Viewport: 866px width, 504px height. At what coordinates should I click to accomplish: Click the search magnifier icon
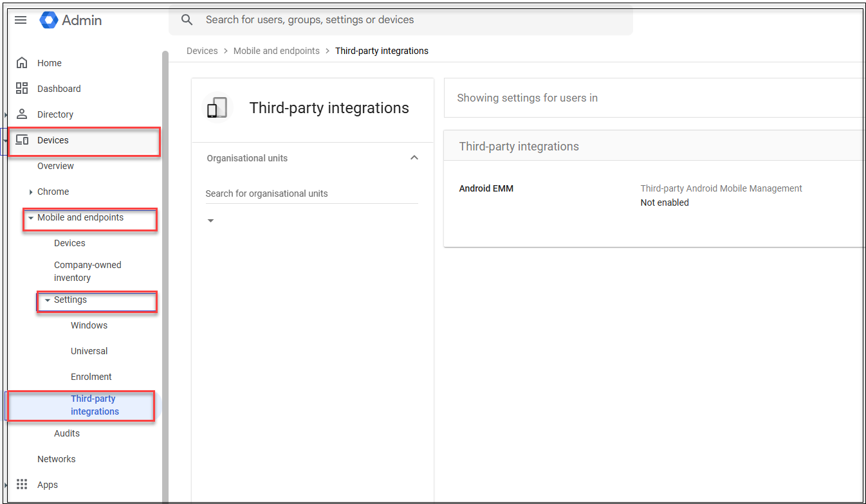coord(187,20)
